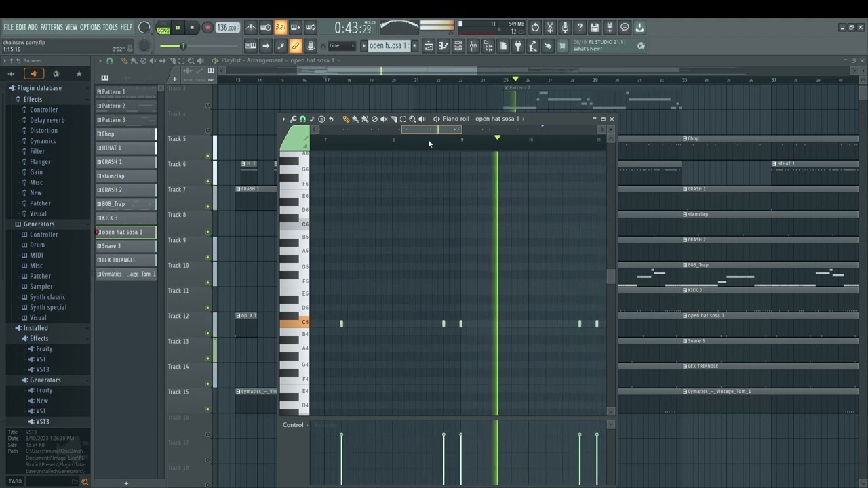Toggle typing keyboard to piano button

point(251,46)
